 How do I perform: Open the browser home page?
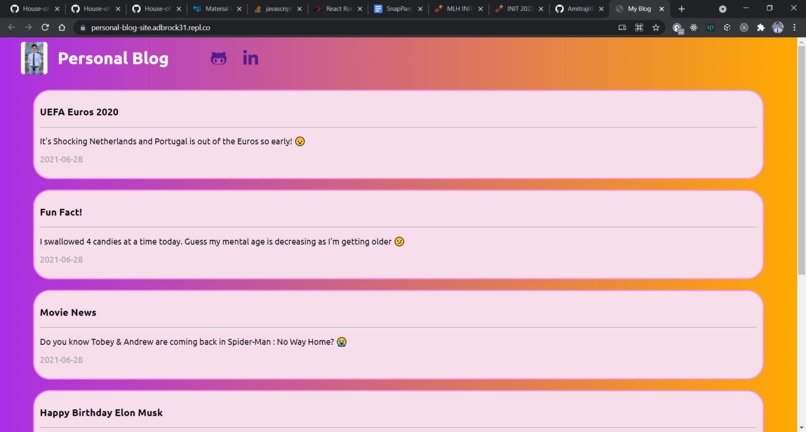tap(62, 28)
